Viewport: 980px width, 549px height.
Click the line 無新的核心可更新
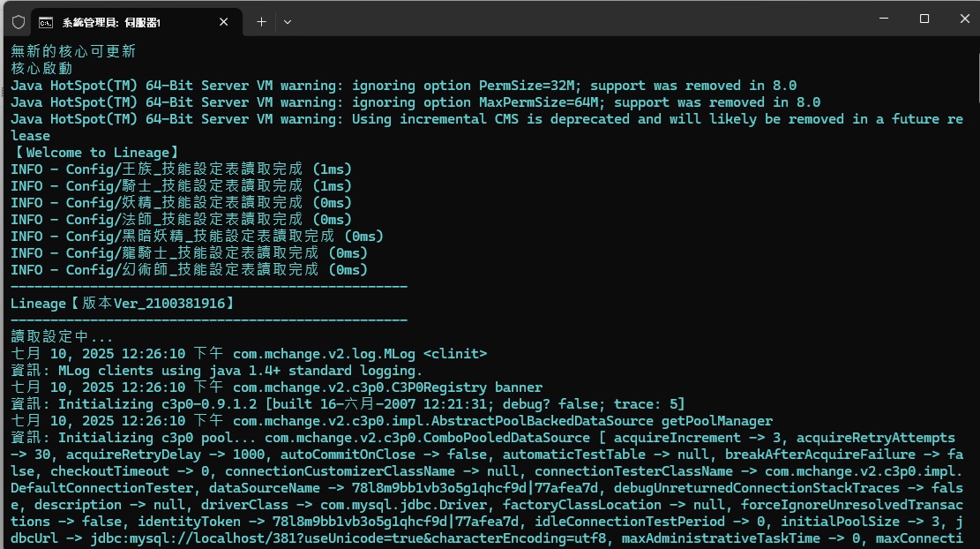[x=73, y=51]
